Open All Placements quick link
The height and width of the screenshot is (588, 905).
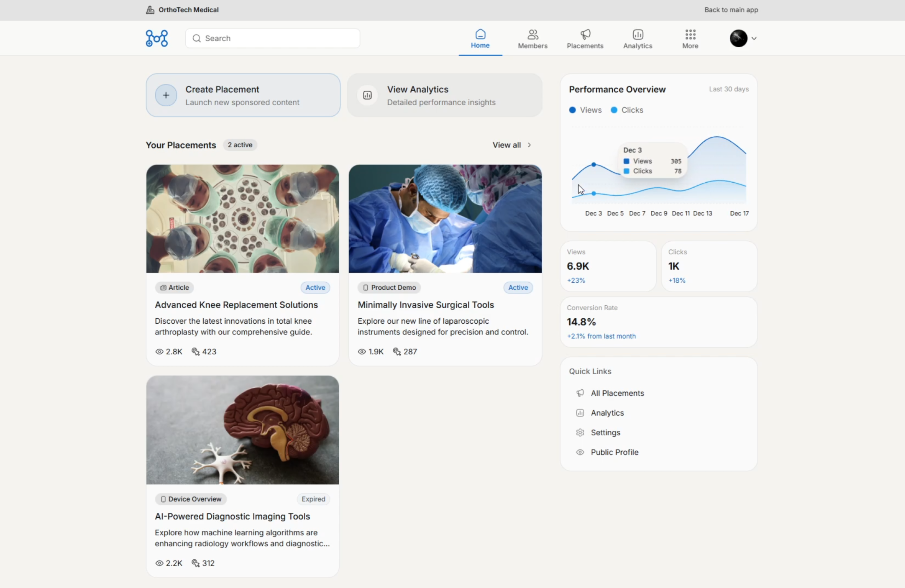tap(617, 393)
